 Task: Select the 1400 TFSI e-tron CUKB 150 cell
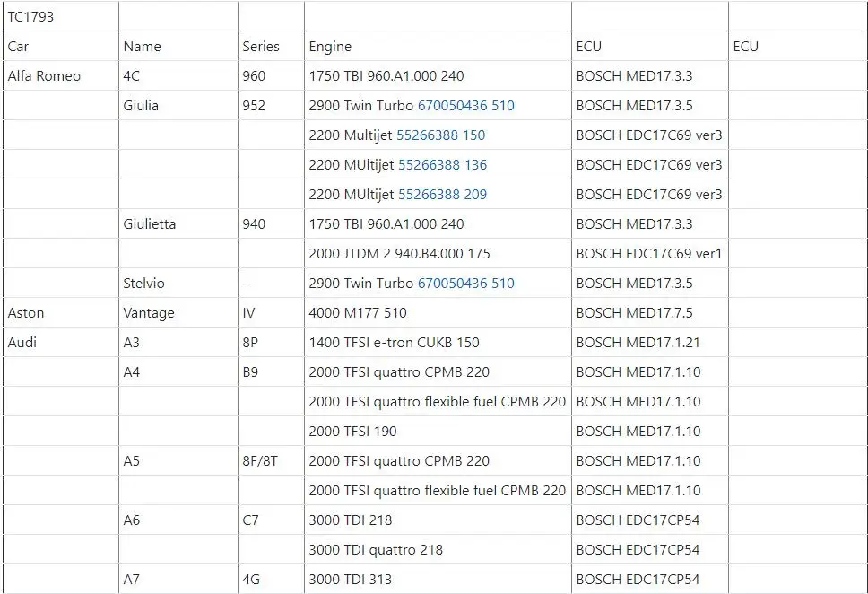[438, 343]
